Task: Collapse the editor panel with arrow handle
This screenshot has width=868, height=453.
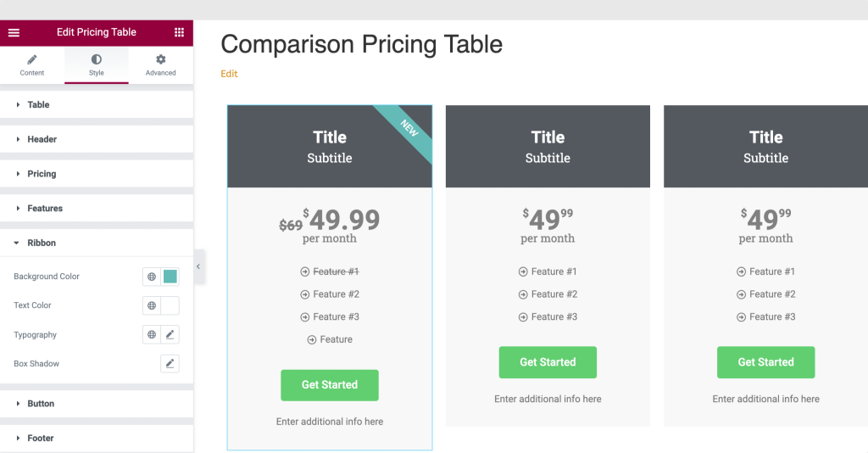Action: point(198,267)
